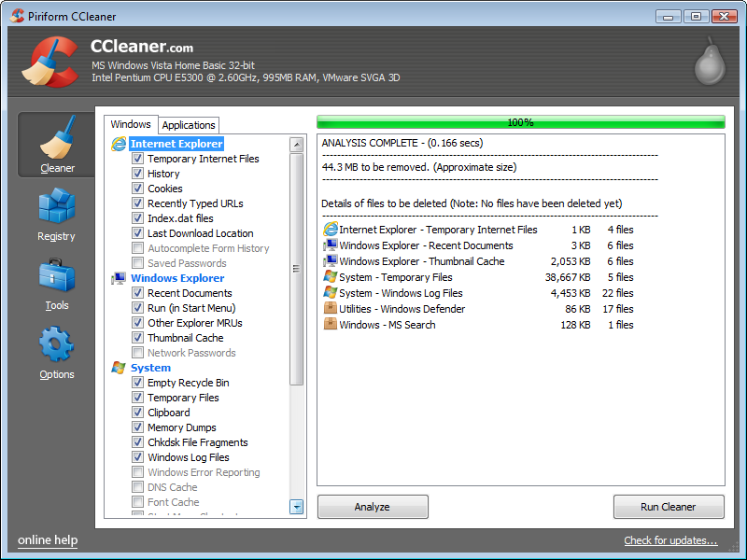Select 'Utilities - Windows Defender' result row text

pyautogui.click(x=402, y=309)
